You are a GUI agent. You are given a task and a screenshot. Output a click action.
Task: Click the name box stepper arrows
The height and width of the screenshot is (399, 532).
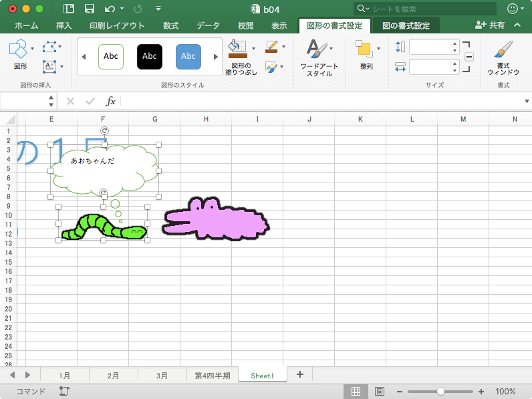pos(51,101)
